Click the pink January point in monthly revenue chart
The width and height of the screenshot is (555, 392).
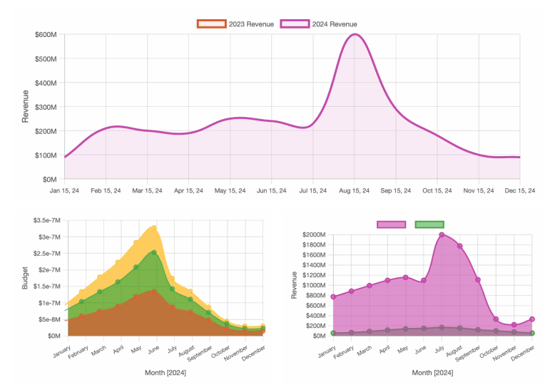333,296
